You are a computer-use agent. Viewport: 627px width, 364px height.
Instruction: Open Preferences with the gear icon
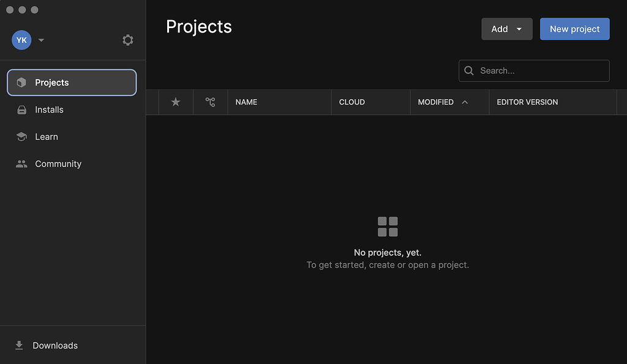tap(127, 40)
